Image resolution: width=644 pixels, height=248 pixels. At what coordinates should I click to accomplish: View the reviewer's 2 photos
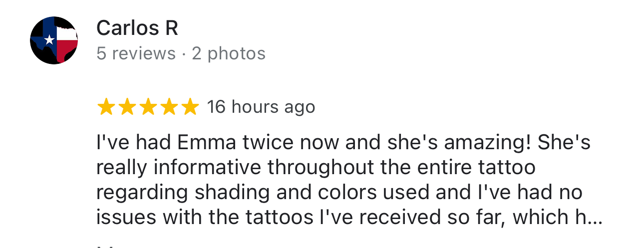pos(229,53)
